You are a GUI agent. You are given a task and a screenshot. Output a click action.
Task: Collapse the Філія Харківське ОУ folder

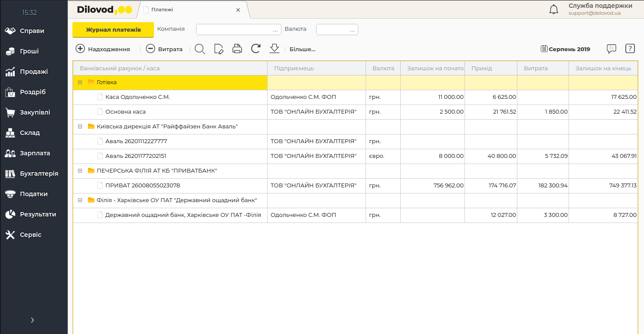click(x=80, y=200)
